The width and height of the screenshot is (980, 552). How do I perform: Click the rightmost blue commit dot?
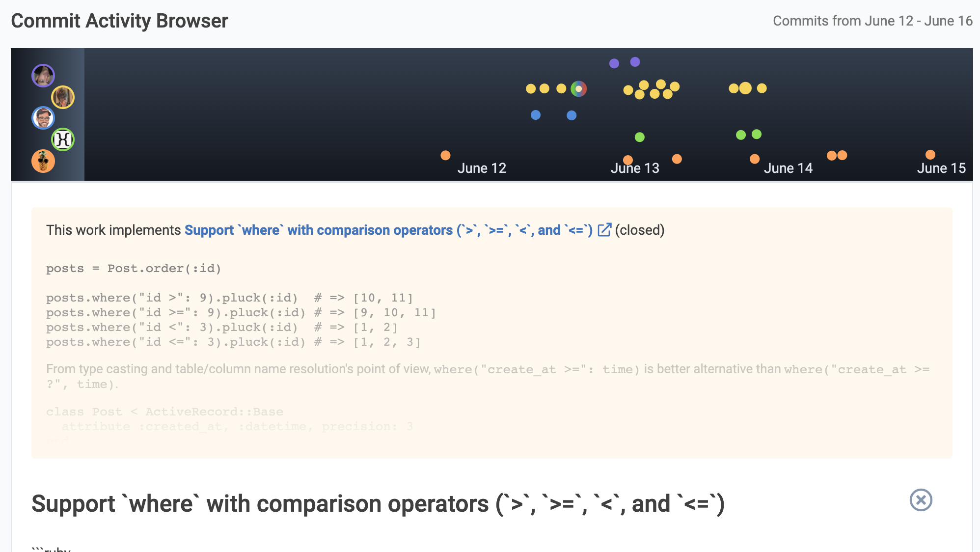[x=572, y=115]
